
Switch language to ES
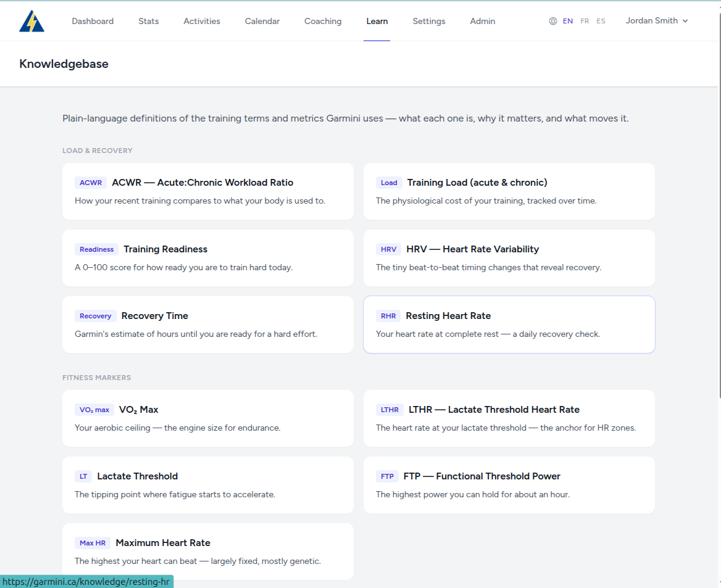click(601, 21)
